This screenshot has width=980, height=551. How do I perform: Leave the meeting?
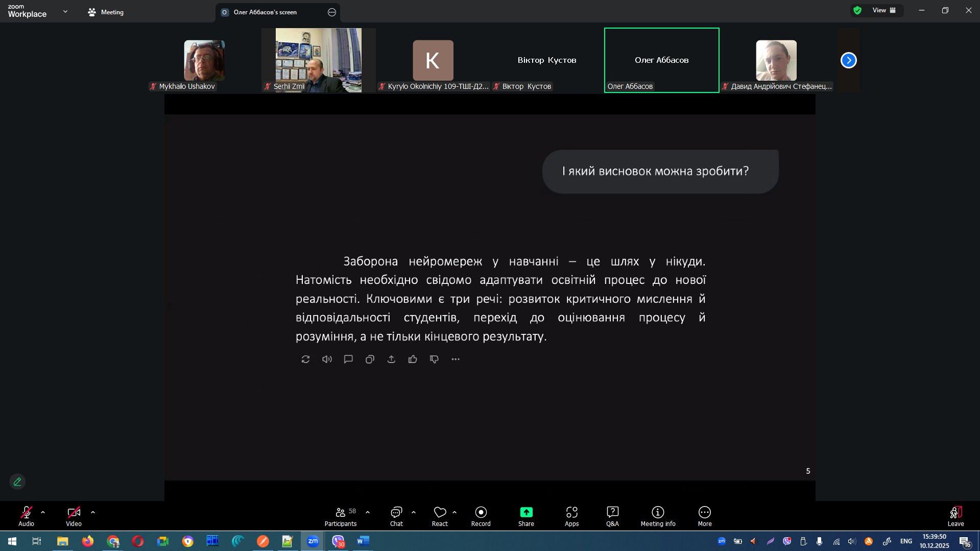[x=955, y=515]
